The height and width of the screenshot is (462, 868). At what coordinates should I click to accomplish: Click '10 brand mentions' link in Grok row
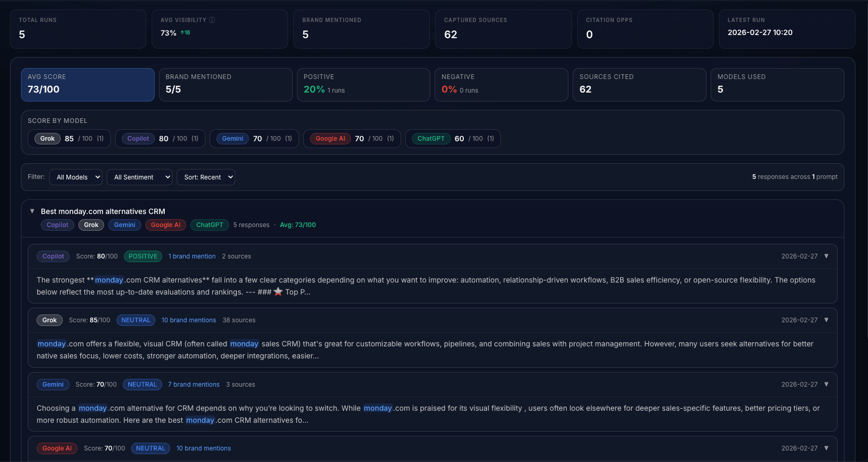coord(189,320)
